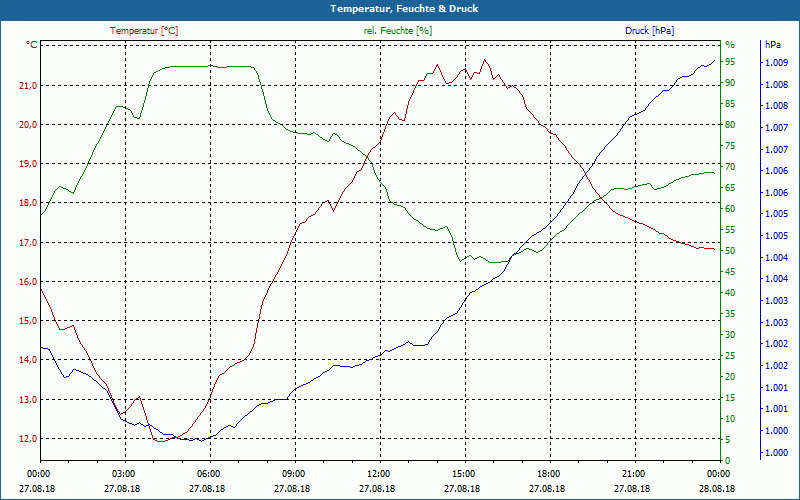Select the '09:00' time axis label

click(293, 473)
